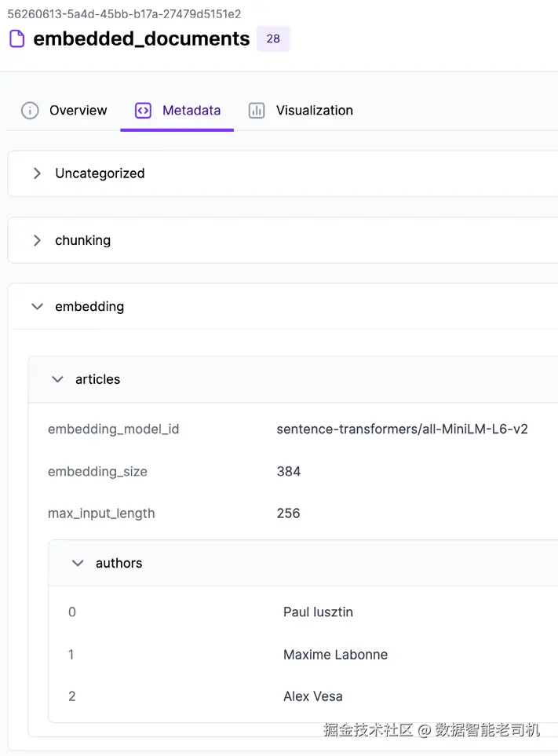Collapse the authors list chevron
This screenshot has height=756, width=558.
[x=78, y=563]
